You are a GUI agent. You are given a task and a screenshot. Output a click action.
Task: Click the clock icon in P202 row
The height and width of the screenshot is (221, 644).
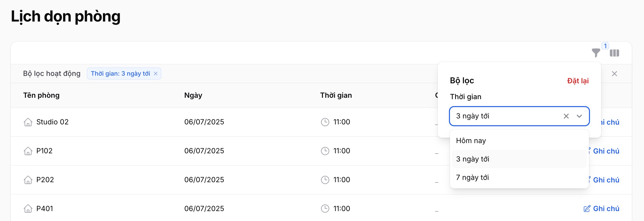click(325, 180)
